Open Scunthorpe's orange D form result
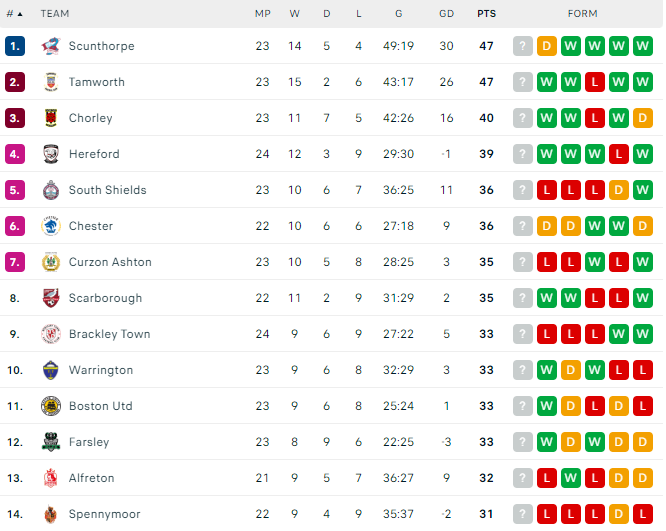 (547, 46)
